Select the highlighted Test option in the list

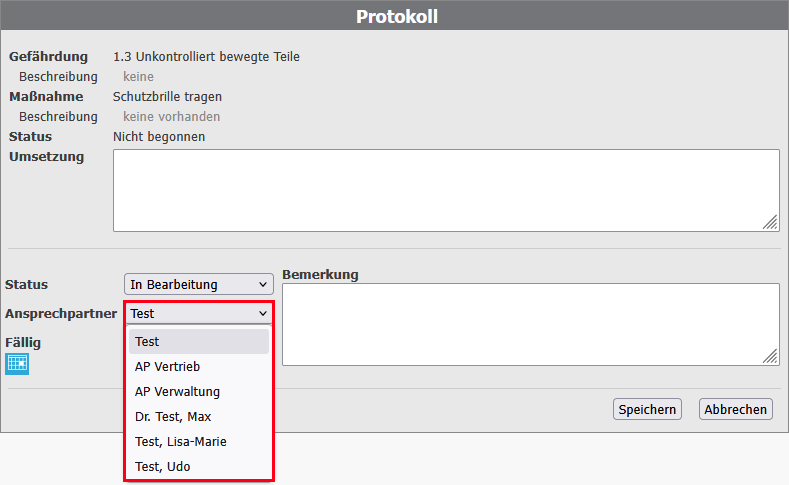199,342
